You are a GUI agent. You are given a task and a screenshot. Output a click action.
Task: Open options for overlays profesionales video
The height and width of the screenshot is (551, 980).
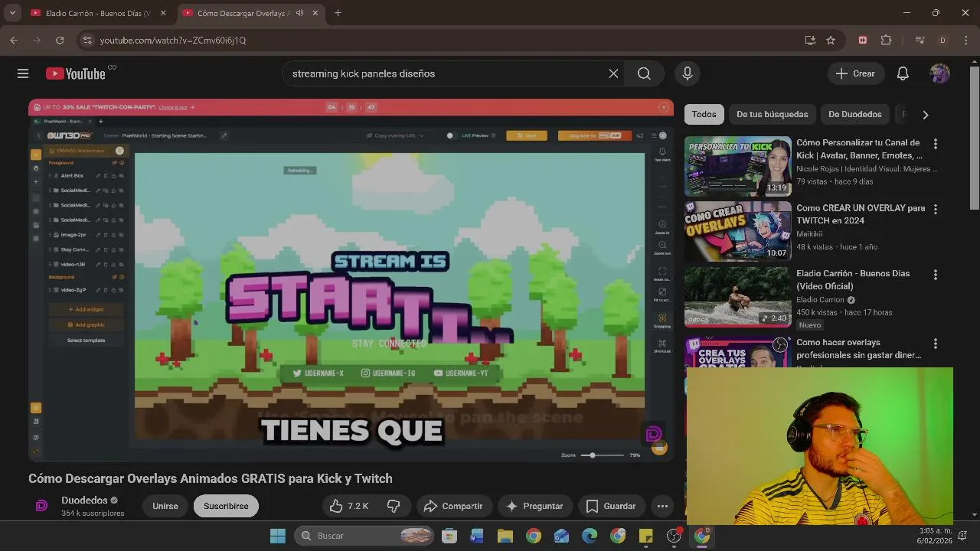[935, 344]
